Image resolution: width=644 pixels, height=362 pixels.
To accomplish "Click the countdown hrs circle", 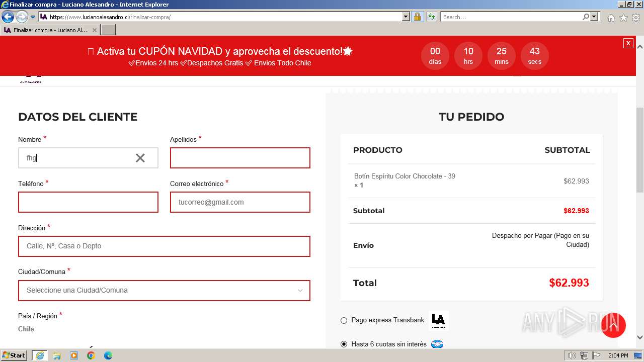I will 468,56.
